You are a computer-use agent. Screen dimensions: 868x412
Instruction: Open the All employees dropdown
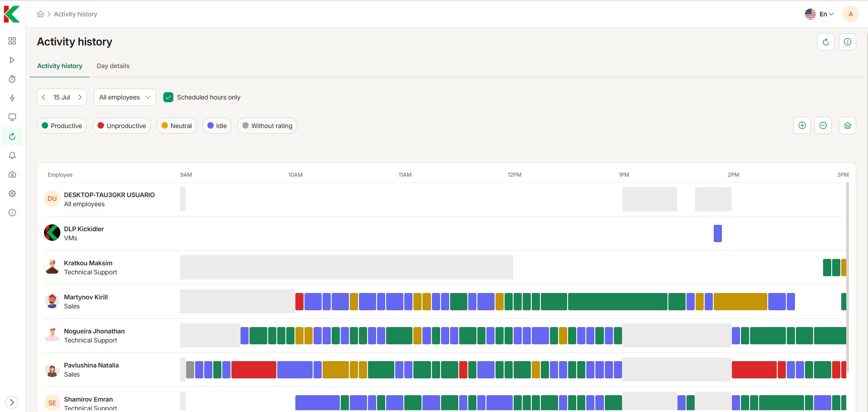125,97
